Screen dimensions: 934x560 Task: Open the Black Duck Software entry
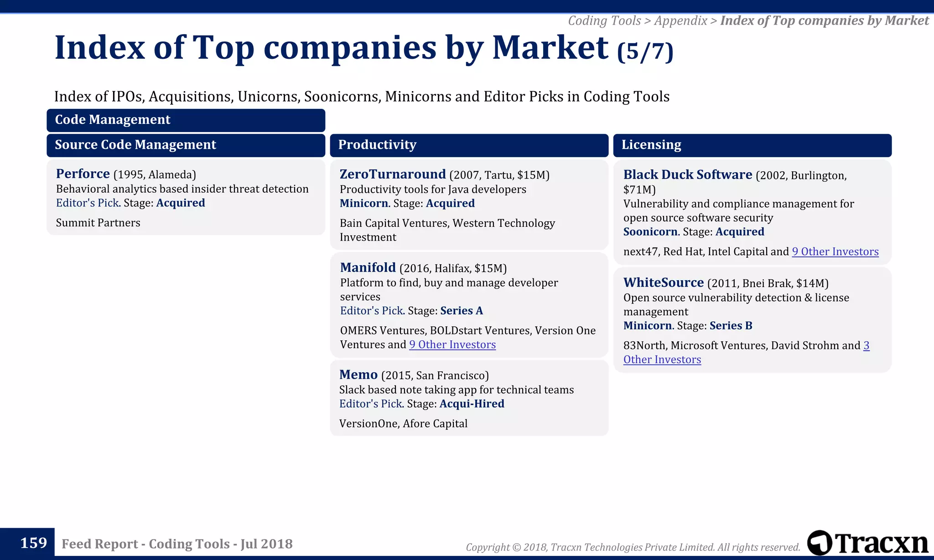click(x=688, y=175)
